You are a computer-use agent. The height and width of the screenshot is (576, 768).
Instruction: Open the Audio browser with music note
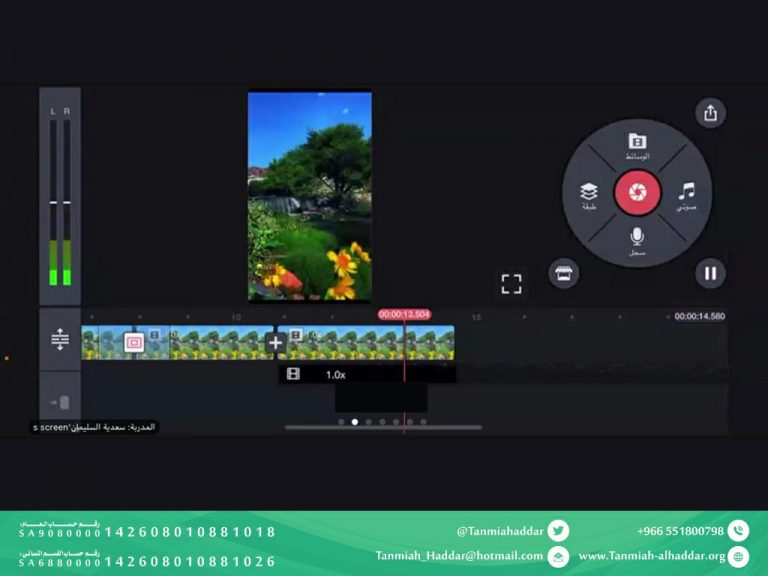pyautogui.click(x=686, y=194)
